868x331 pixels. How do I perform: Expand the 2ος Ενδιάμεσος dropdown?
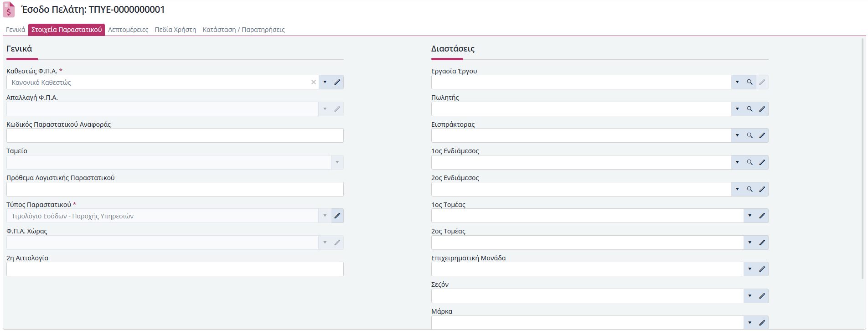[x=737, y=189]
